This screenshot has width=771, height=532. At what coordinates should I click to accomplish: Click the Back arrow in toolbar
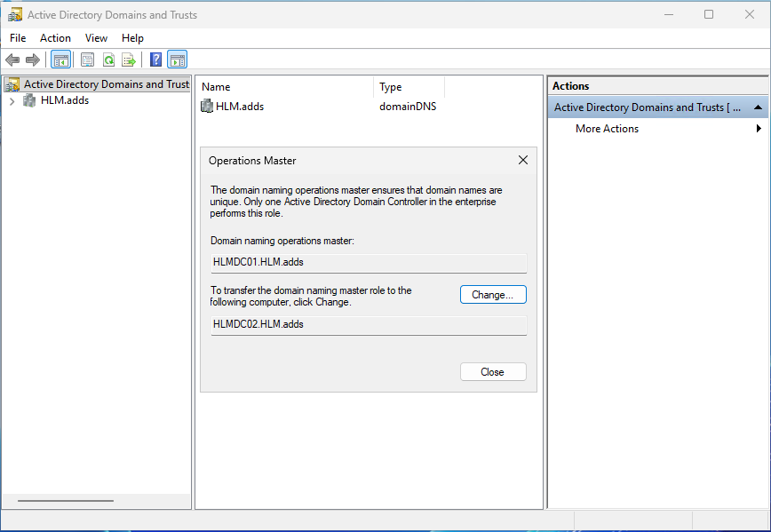pos(12,60)
